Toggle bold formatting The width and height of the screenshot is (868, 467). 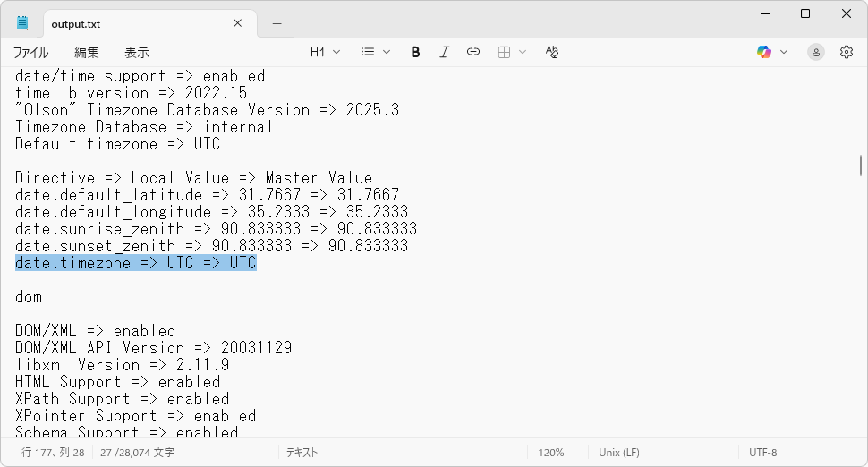point(415,52)
